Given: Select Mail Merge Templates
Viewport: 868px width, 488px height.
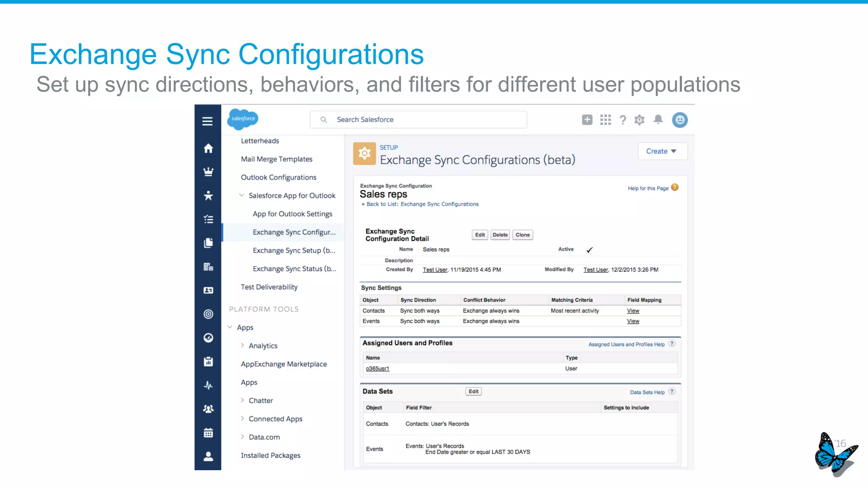Looking at the screenshot, I should pos(276,159).
